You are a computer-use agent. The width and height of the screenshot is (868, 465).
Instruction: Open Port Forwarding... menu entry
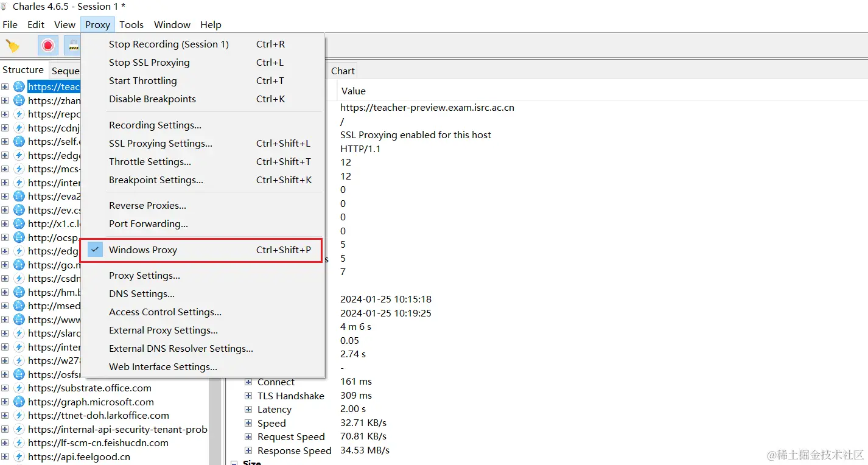pyautogui.click(x=203, y=223)
